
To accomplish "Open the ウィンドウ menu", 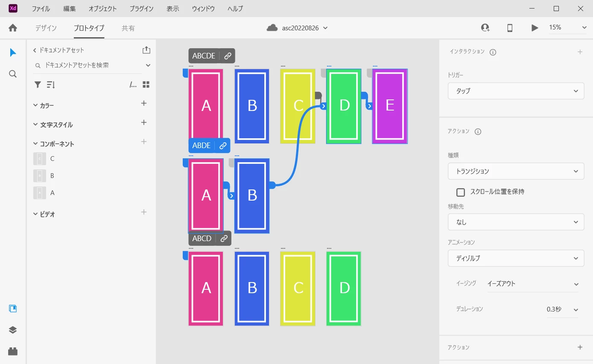I will pyautogui.click(x=203, y=9).
